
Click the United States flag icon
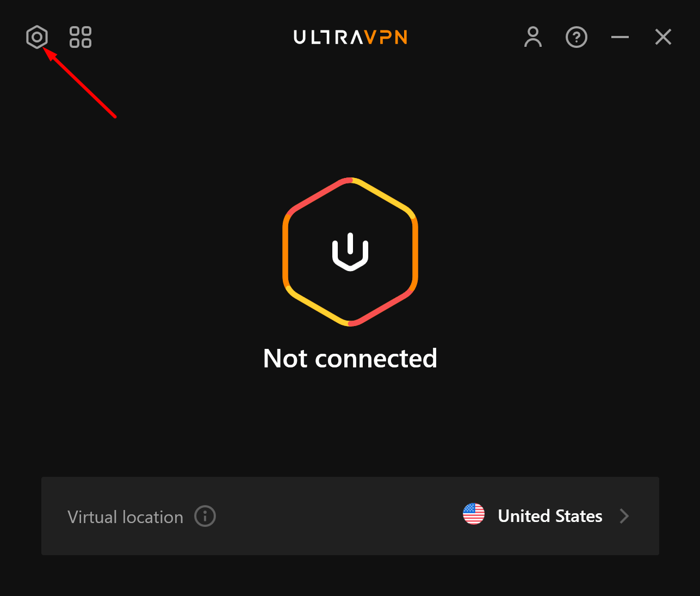[474, 514]
